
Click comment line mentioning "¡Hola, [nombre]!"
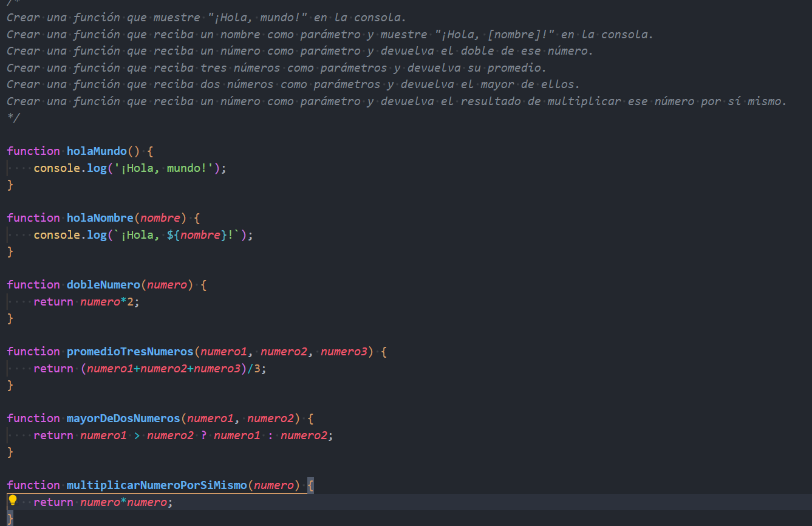[x=330, y=35]
